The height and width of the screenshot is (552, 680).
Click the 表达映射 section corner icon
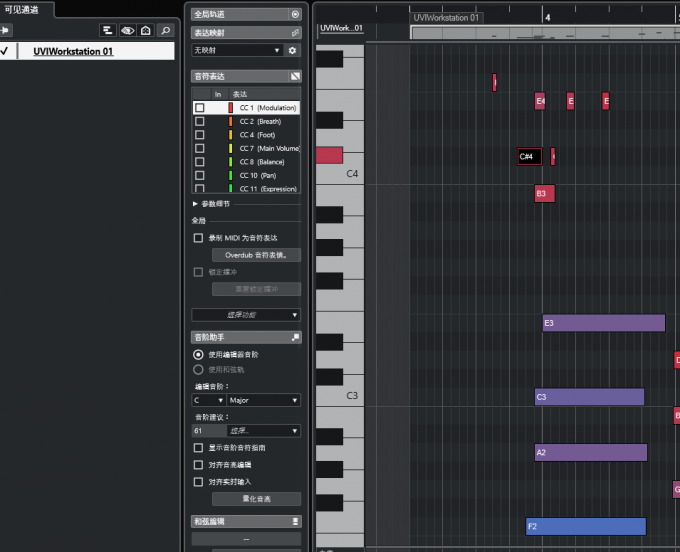coord(295,33)
